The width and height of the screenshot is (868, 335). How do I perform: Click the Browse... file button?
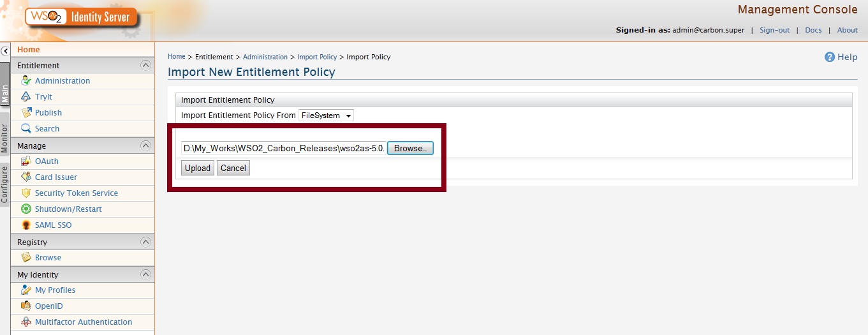point(410,148)
